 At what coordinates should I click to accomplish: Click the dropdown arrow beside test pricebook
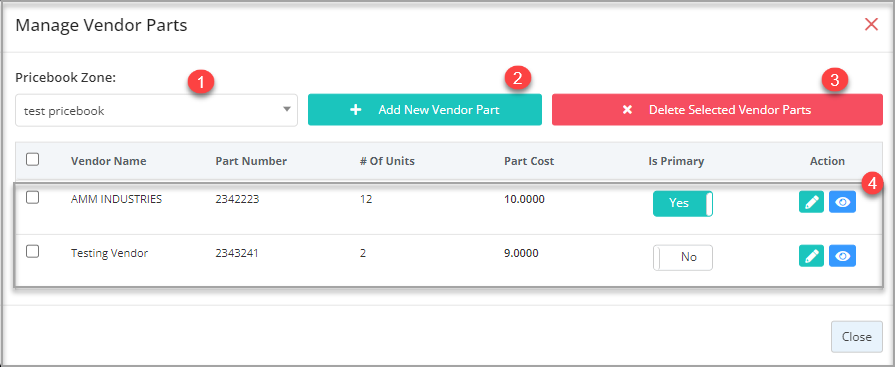click(x=287, y=110)
